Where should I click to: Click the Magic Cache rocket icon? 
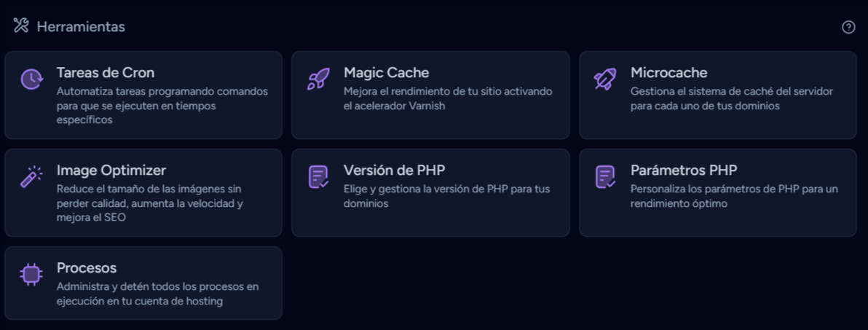(318, 79)
